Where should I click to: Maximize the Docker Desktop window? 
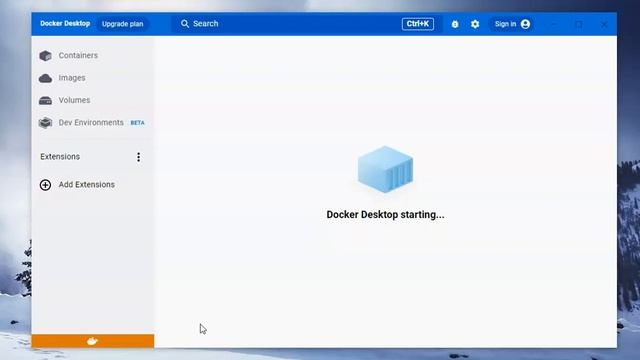[x=579, y=24]
